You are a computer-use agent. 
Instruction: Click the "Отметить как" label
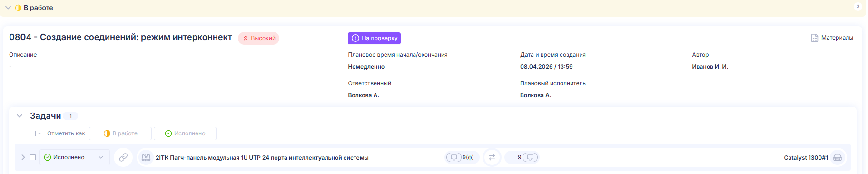tap(66, 133)
